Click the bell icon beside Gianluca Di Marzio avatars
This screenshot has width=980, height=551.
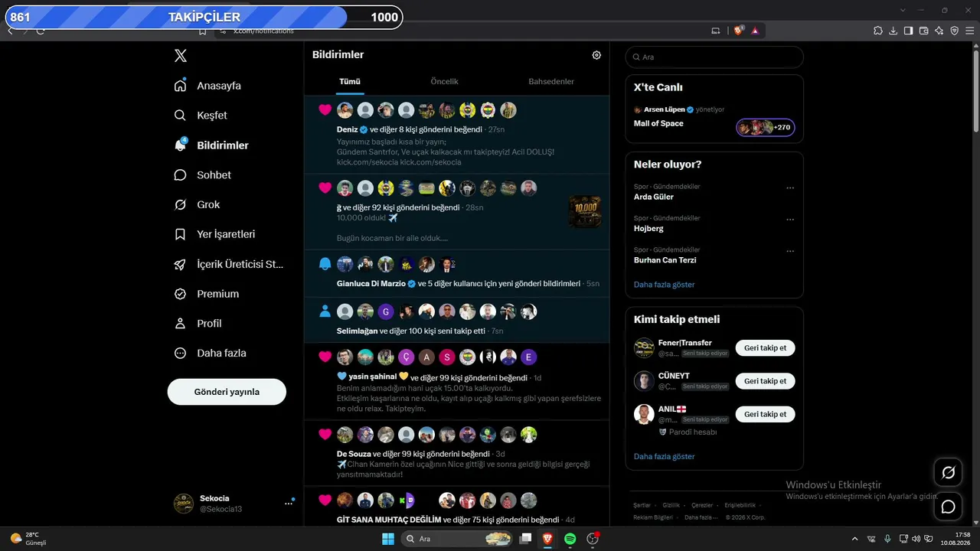(325, 265)
